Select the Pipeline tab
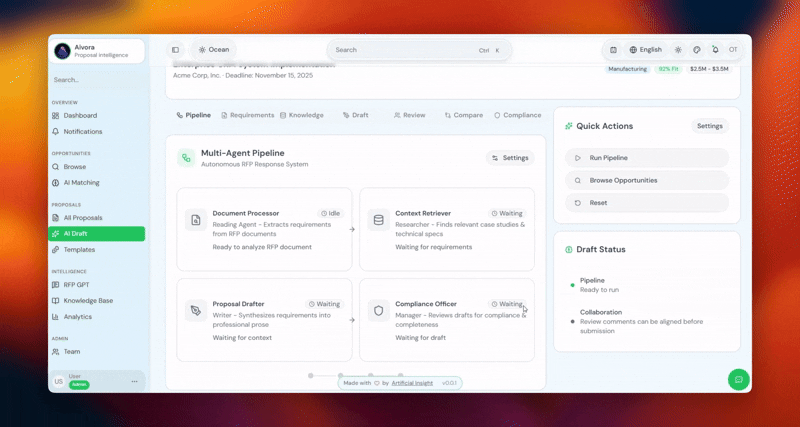Screen dimensions: 800x427 193,115
